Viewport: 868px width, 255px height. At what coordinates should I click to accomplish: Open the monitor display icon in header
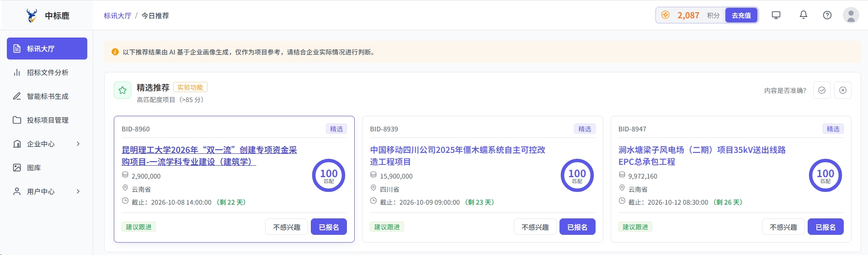[x=776, y=15]
